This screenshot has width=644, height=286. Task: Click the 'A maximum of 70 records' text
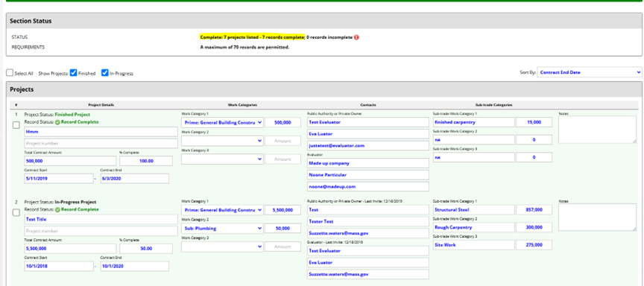[x=244, y=47]
